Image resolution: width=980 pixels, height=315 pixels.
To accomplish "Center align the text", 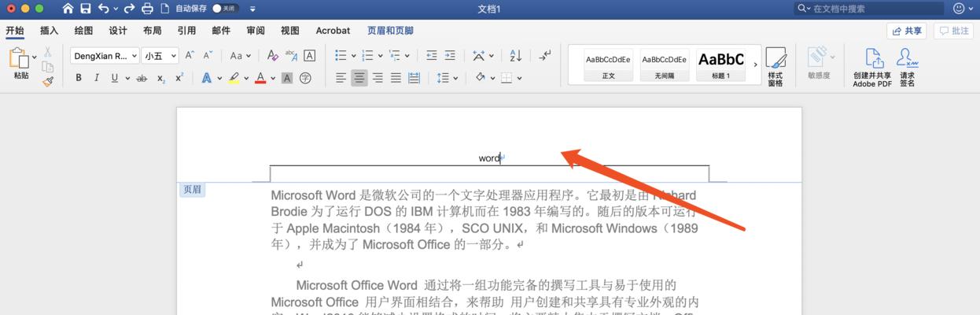I will [x=359, y=78].
